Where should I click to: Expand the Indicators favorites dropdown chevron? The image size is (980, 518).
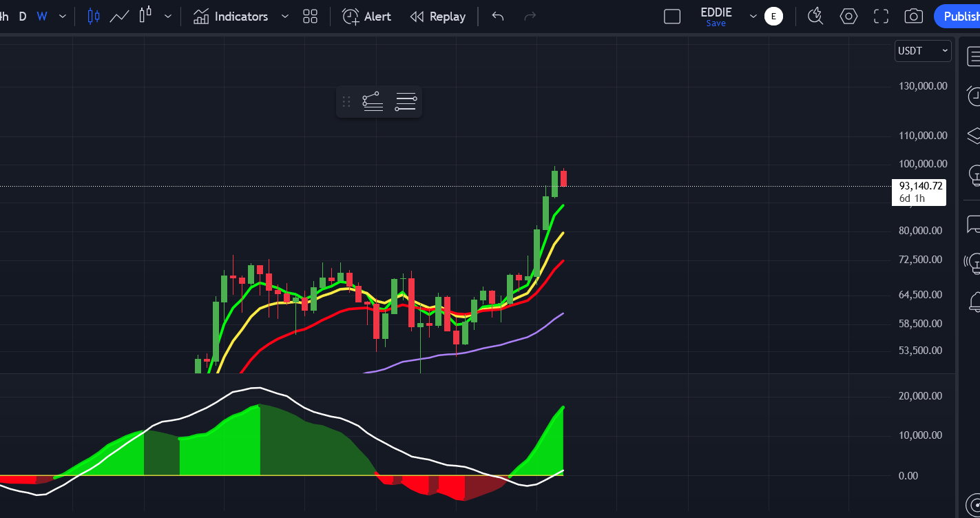pyautogui.click(x=285, y=17)
